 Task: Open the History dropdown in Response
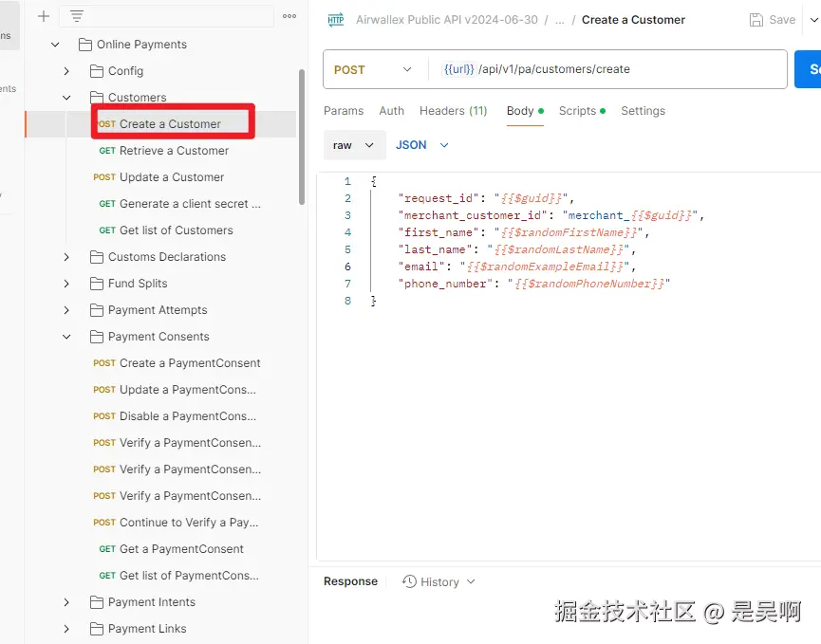coord(471,581)
